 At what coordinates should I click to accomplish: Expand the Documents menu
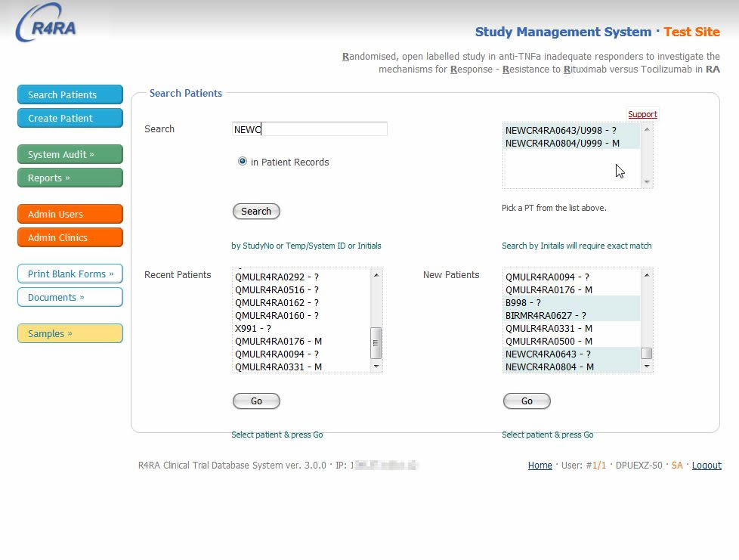click(x=70, y=297)
